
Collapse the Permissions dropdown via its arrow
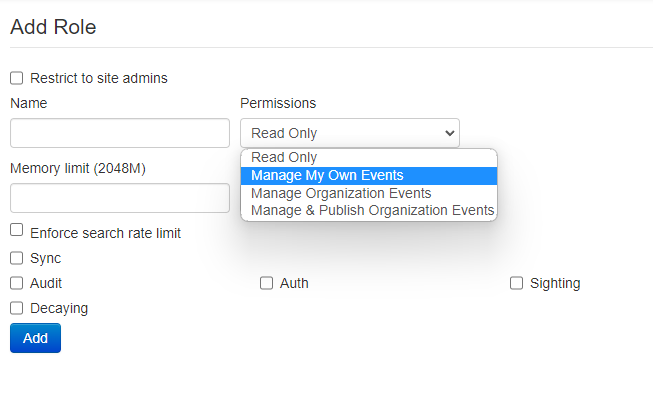click(x=447, y=133)
